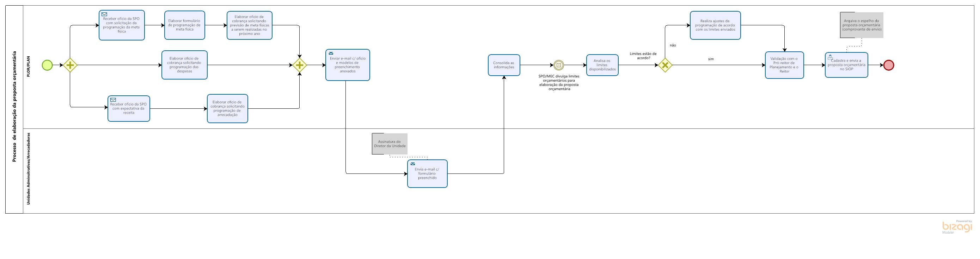Click 'Validação com o Pró-reitor de Planejamento' task
This screenshot has height=259, width=980.
pyautogui.click(x=784, y=65)
